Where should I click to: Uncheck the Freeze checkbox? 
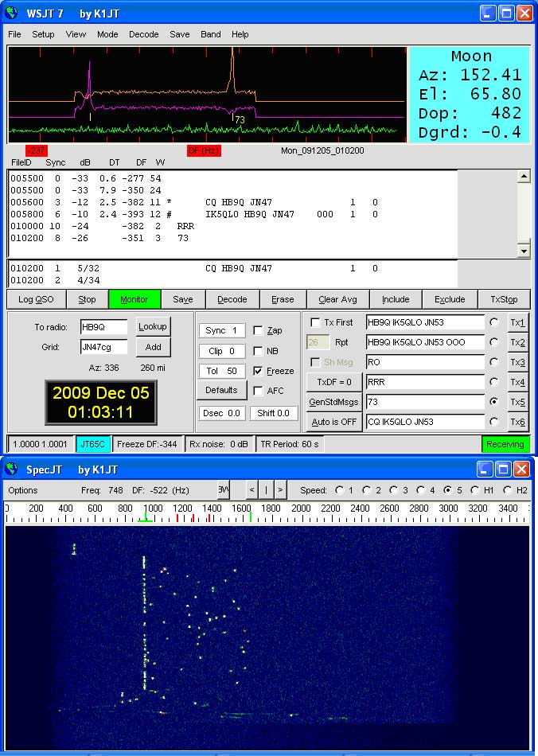(259, 371)
